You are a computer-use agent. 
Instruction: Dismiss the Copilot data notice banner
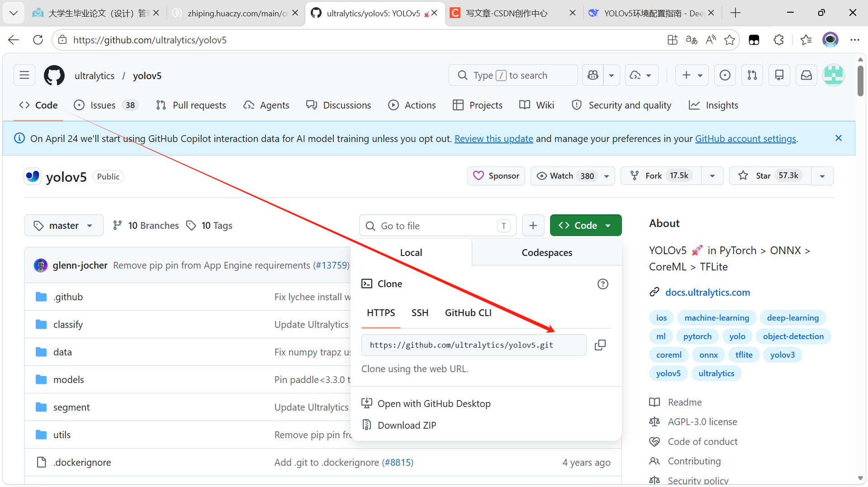[838, 138]
